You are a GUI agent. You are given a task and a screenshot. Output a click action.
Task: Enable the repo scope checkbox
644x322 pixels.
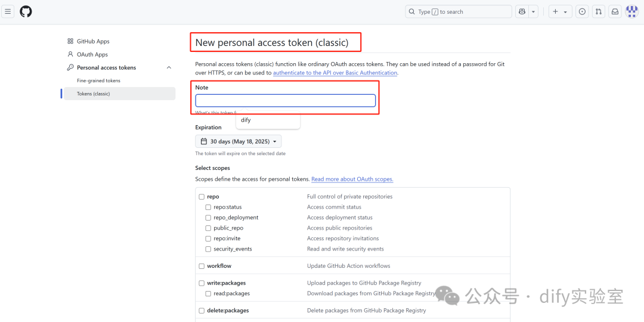[202, 197]
